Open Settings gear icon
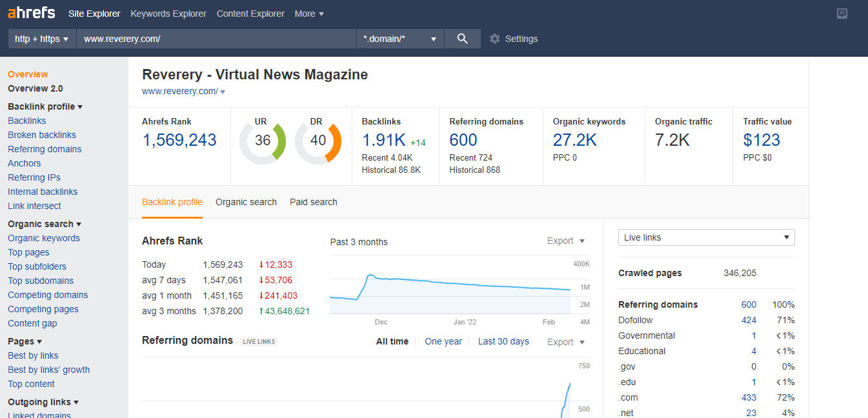Image resolution: width=868 pixels, height=418 pixels. [x=495, y=39]
